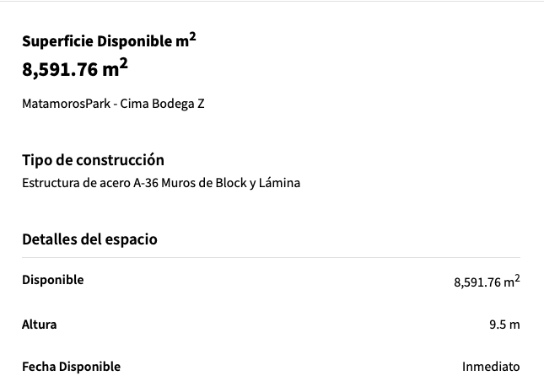The image size is (544, 392).
Task: Click the divider line under Detalles del espacio
Action: (x=271, y=258)
